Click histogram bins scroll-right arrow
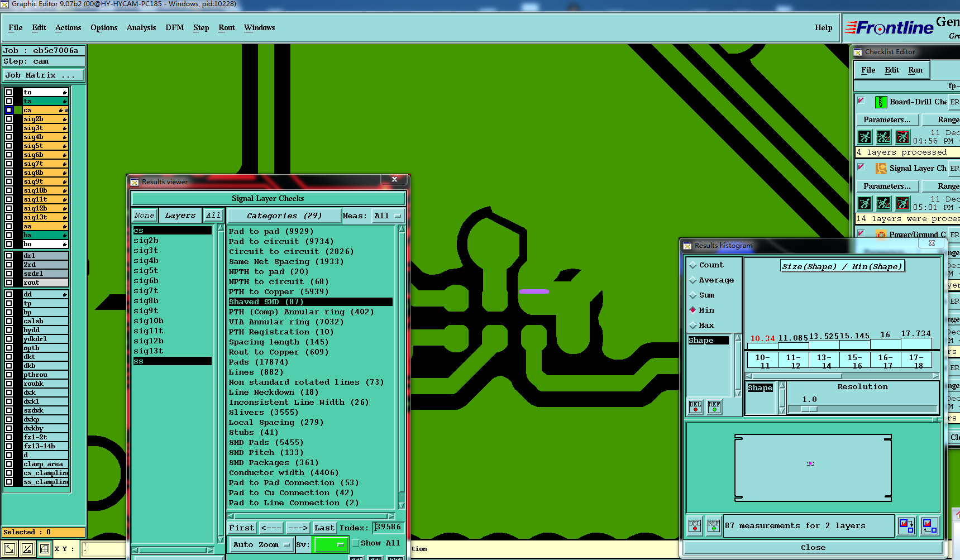The image size is (960, 560). [x=936, y=376]
